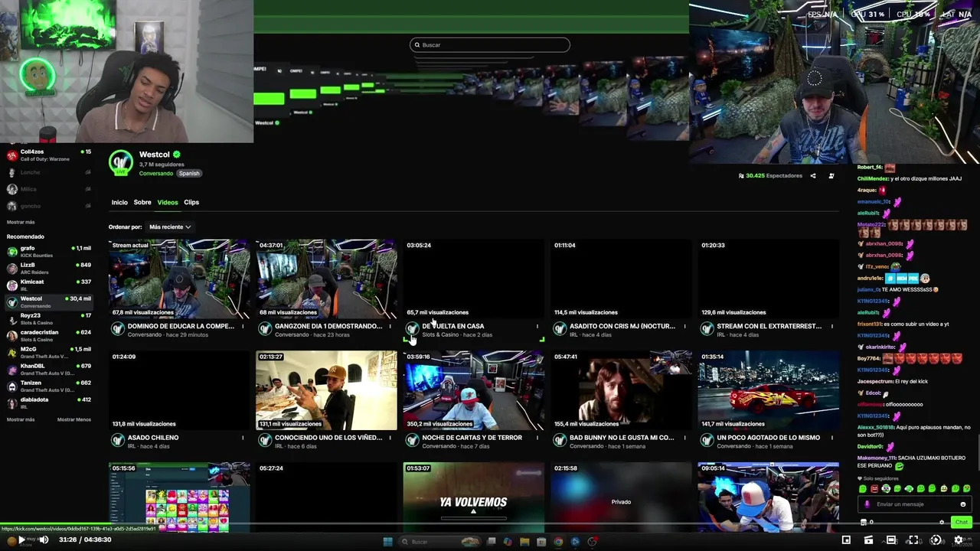Image resolution: width=980 pixels, height=551 pixels.
Task: Open the emoji picker in chat input
Action: (963, 504)
